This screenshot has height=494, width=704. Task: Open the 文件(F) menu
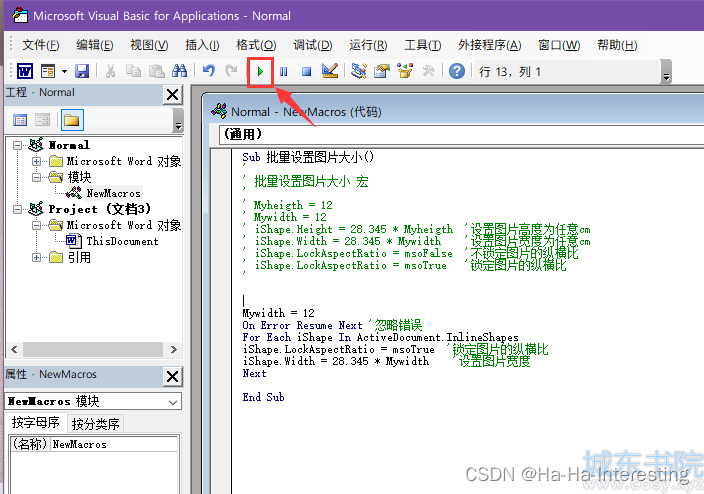click(40, 45)
